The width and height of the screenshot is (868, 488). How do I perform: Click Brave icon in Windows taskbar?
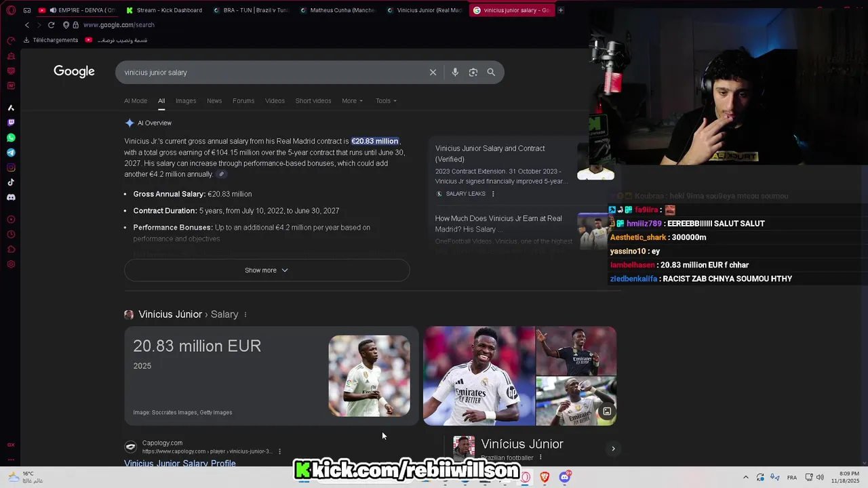(545, 477)
